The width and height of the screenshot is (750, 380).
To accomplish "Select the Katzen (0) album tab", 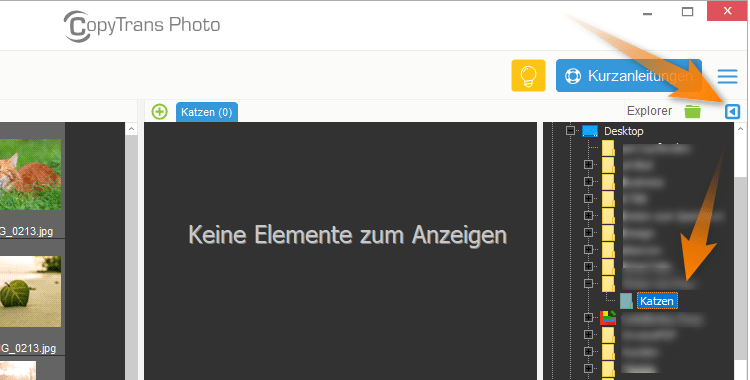I will point(207,112).
